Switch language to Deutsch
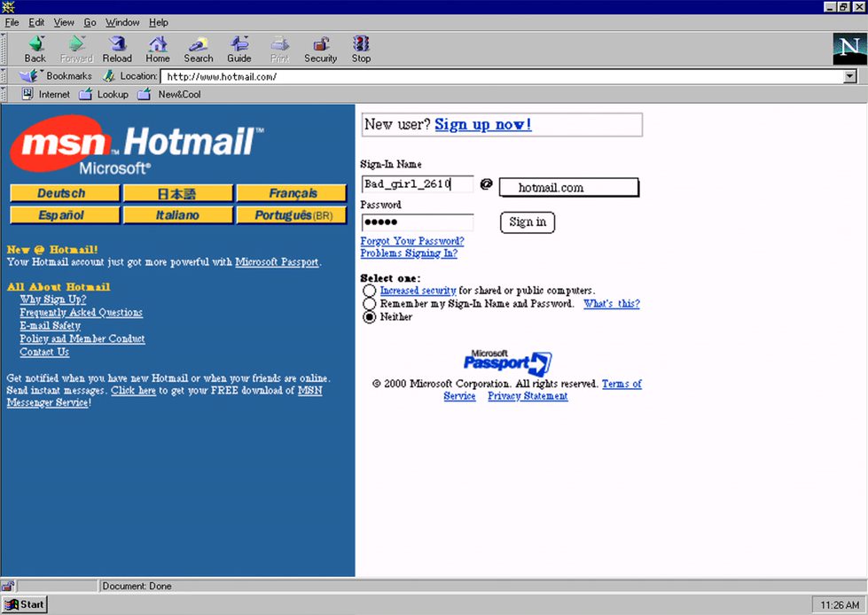868x615 pixels. click(x=64, y=193)
